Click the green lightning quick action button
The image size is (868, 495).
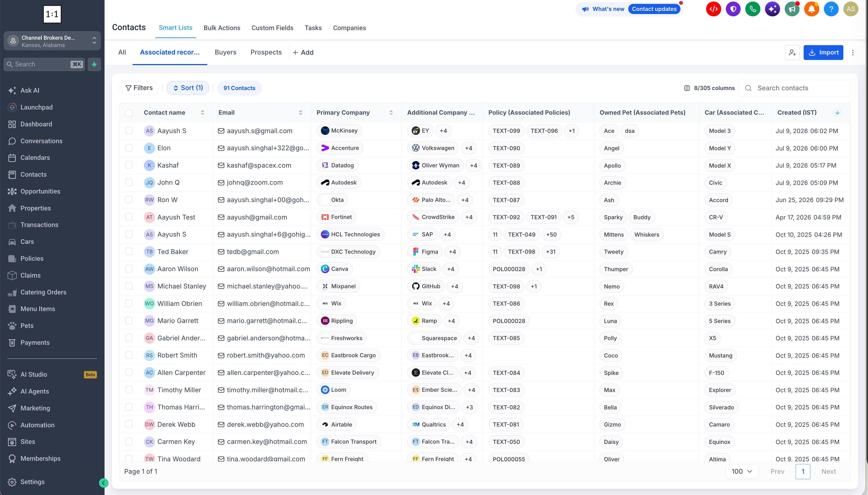pyautogui.click(x=94, y=64)
